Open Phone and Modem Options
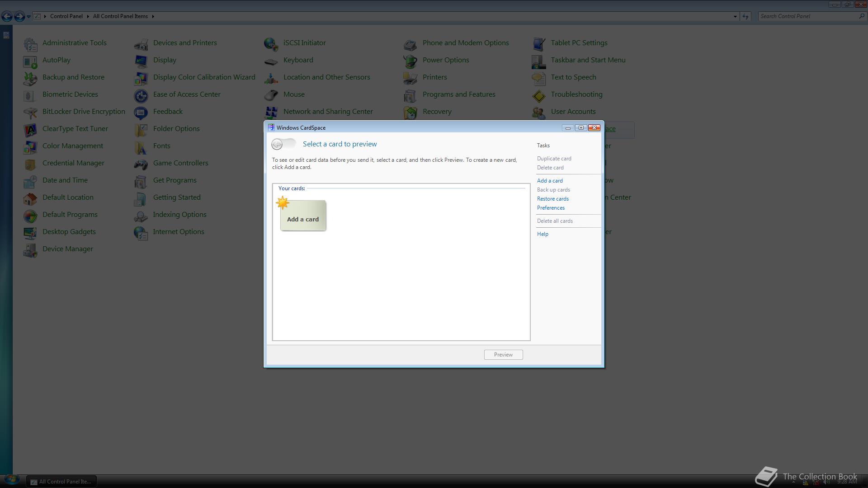 465,43
